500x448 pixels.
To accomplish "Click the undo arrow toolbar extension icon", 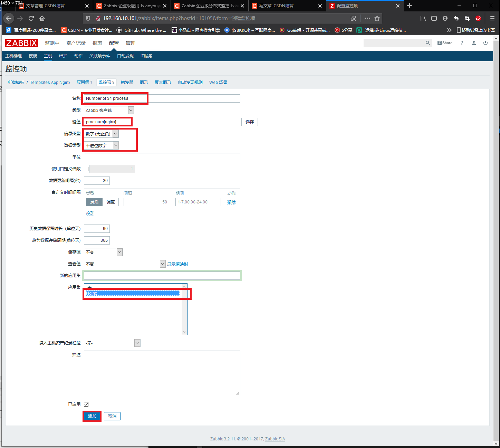I will pos(456,18).
